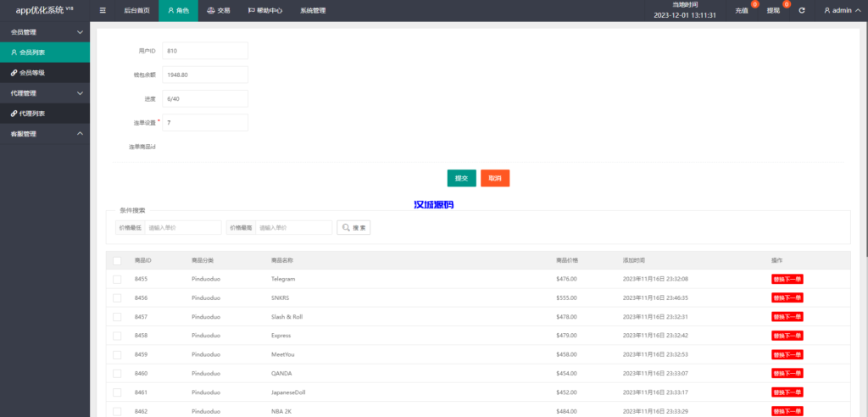The height and width of the screenshot is (417, 868).
Task: Click 替换下一单 button for SNKRS row
Action: [x=787, y=297]
